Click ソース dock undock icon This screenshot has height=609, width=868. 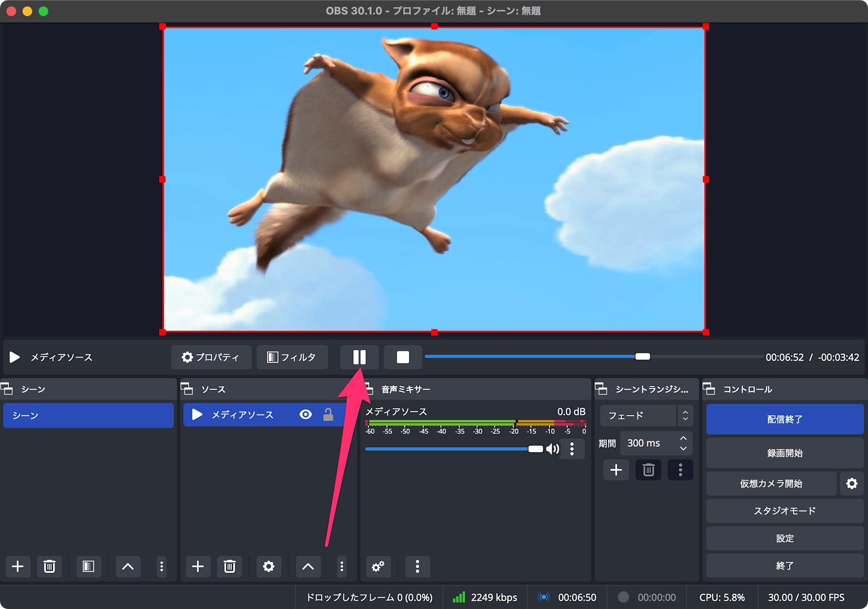point(187,389)
